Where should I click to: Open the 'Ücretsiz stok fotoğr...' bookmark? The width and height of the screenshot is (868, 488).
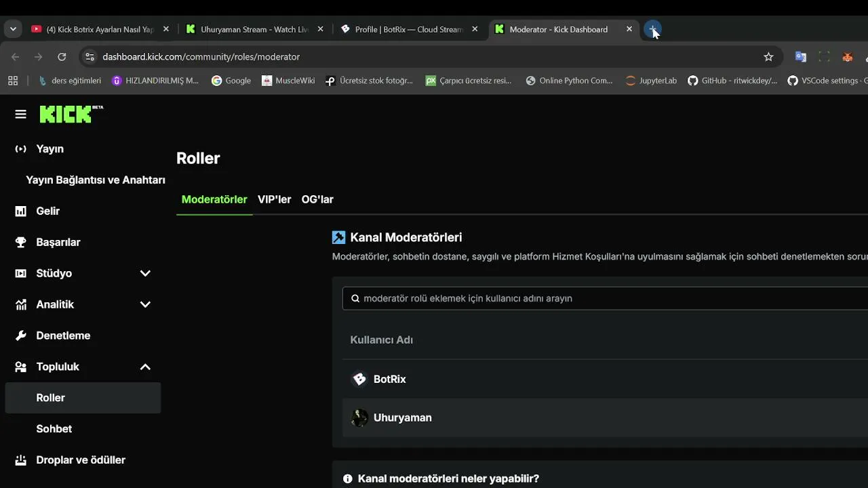pos(369,81)
